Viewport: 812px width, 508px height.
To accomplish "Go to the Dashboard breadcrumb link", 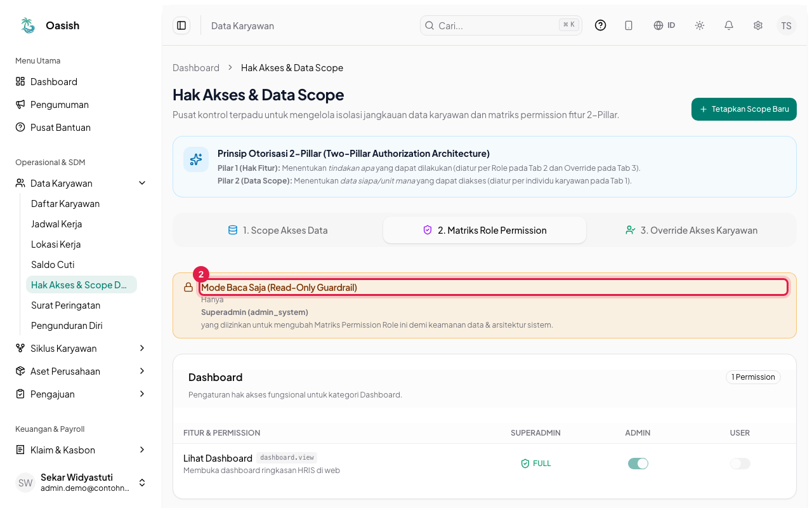I will (196, 68).
